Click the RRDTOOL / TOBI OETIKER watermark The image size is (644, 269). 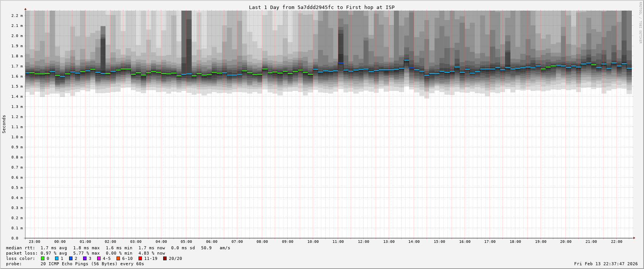pyautogui.click(x=640, y=23)
